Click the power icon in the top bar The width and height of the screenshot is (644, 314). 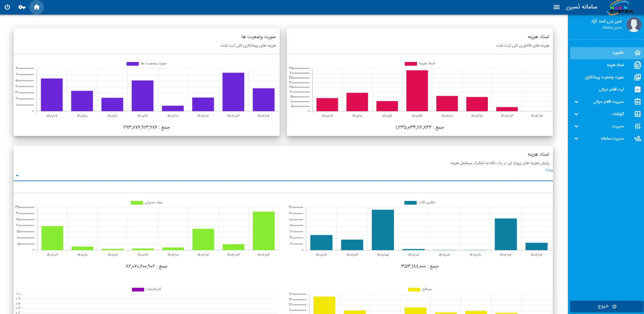click(7, 7)
